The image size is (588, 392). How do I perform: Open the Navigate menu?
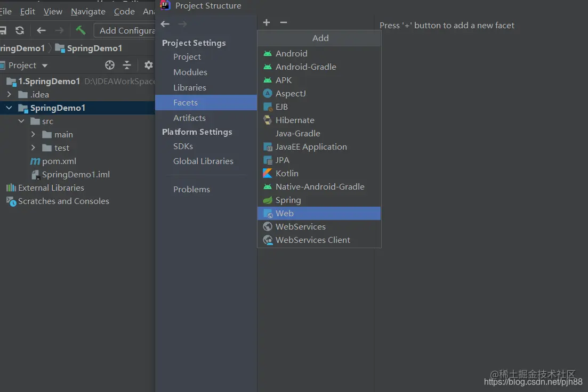tap(88, 12)
